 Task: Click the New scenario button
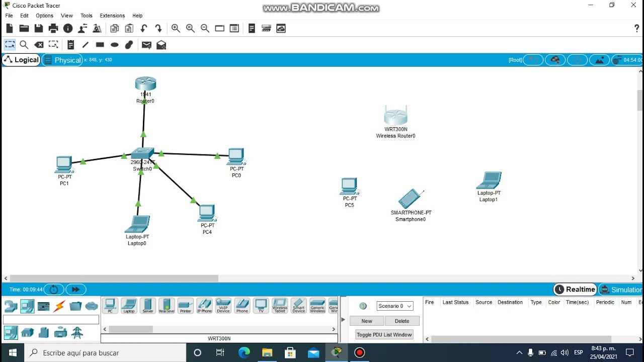click(x=367, y=321)
